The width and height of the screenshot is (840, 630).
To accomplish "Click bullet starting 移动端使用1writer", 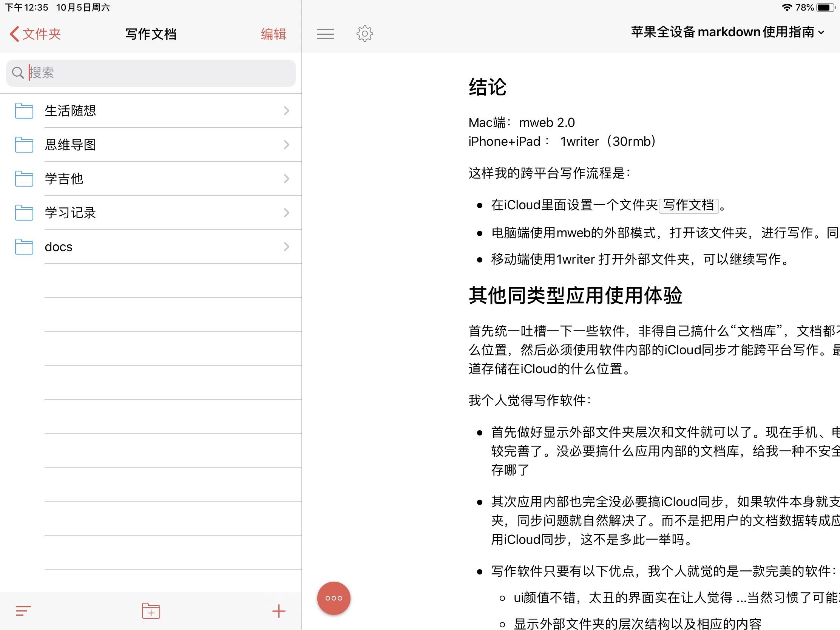I will [x=639, y=259].
